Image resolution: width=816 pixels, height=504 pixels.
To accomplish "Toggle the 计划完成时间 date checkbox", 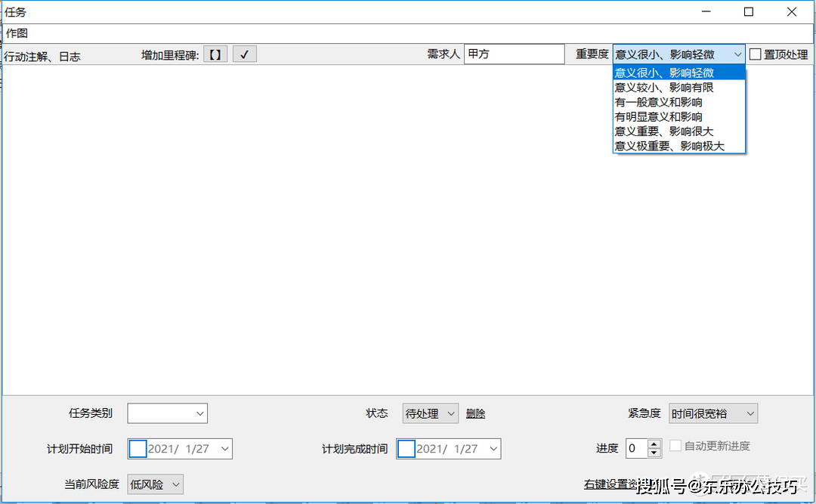I will pyautogui.click(x=406, y=449).
